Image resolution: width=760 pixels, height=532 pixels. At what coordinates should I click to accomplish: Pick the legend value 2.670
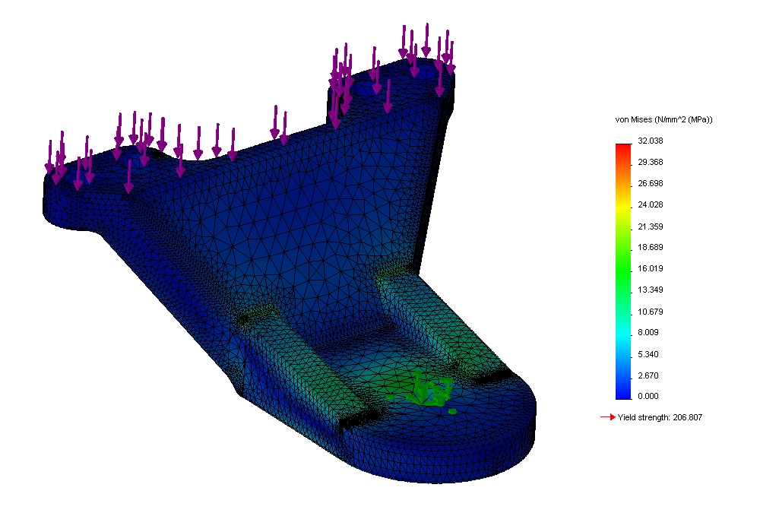[648, 376]
